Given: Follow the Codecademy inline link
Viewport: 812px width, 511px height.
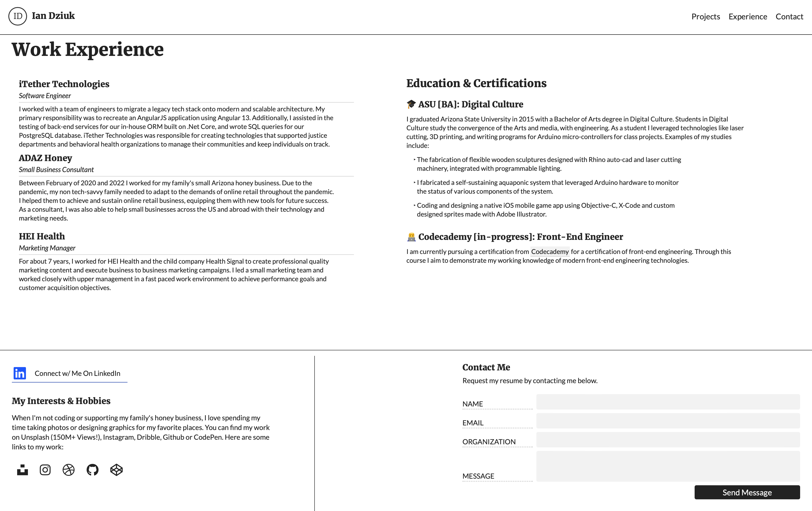Looking at the screenshot, I should 550,252.
